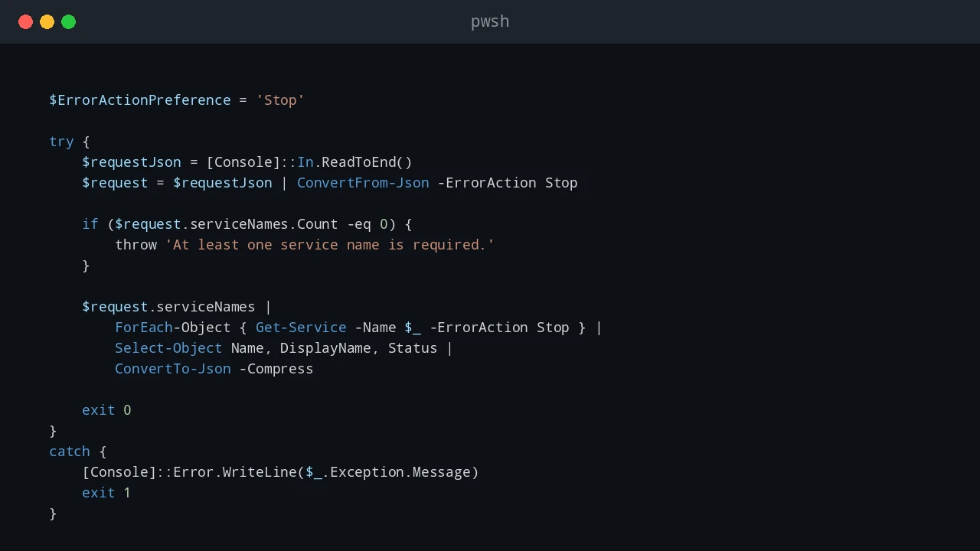This screenshot has height=551, width=980.
Task: Select the $ErrorActionPreference variable
Action: pyautogui.click(x=140, y=100)
